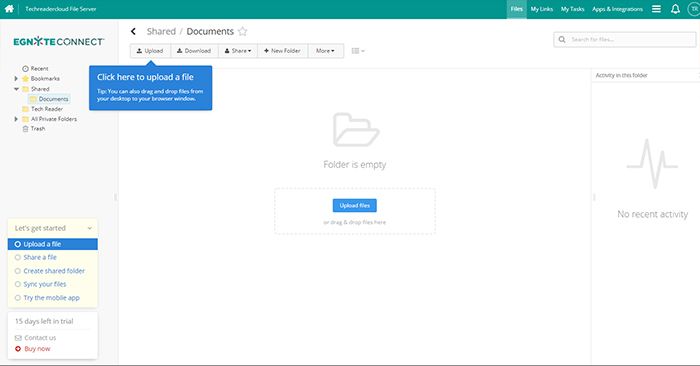
Task: Click the Activity in this folder header
Action: point(621,75)
